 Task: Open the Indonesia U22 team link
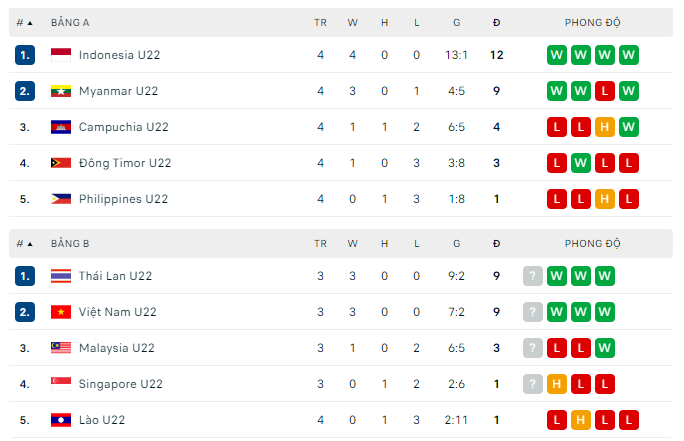click(x=119, y=55)
